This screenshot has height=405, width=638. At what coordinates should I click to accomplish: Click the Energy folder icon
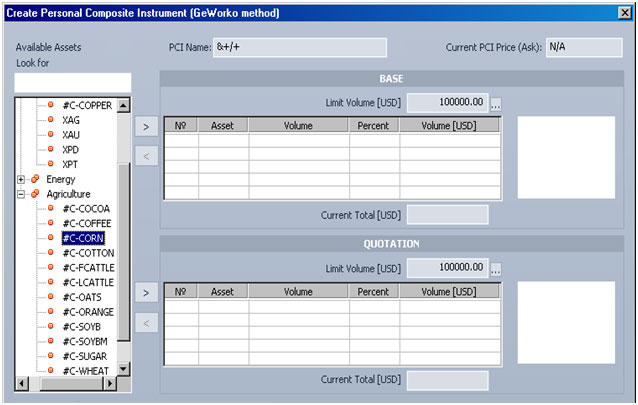(35, 179)
